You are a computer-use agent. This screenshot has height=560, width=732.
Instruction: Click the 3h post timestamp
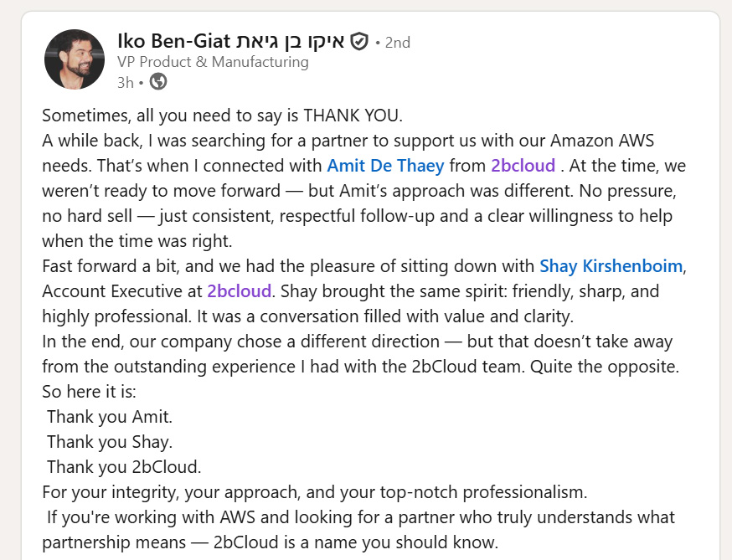125,83
